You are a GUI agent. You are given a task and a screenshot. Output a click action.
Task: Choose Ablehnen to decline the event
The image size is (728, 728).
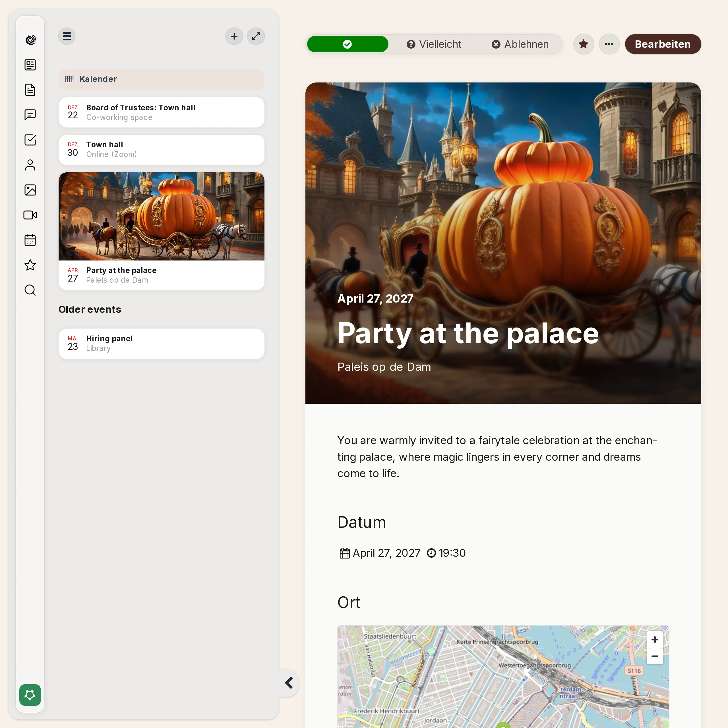tap(520, 44)
